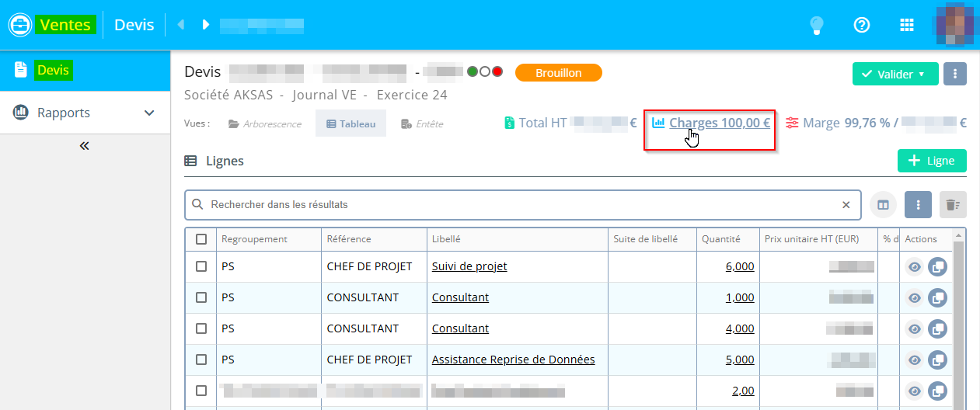Click the delete lines trash icon

pyautogui.click(x=951, y=205)
